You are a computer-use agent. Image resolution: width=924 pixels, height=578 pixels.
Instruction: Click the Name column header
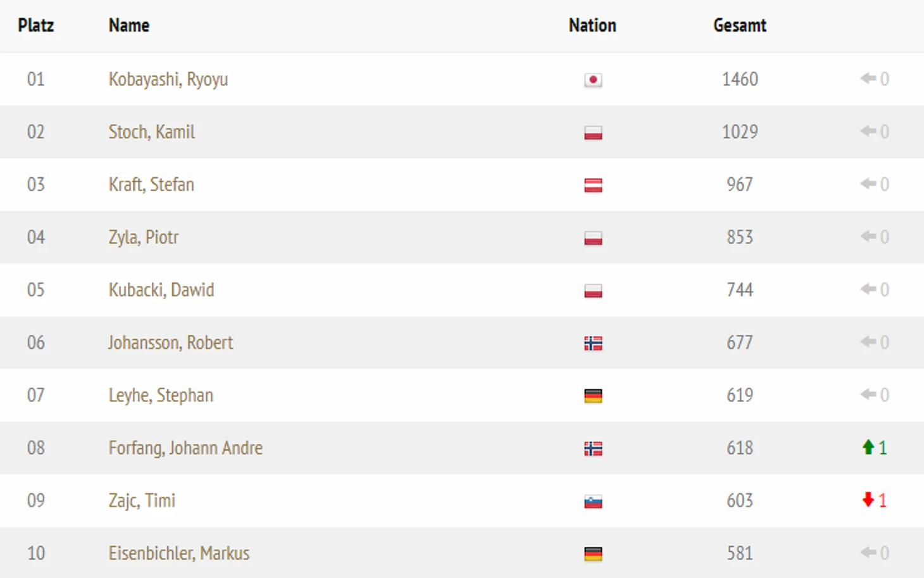click(128, 25)
